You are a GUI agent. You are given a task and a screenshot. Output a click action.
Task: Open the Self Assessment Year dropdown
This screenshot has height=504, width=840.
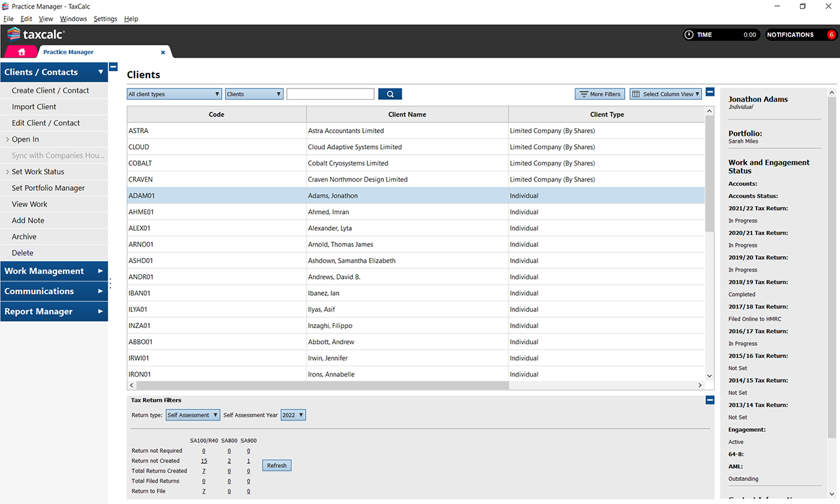(293, 415)
